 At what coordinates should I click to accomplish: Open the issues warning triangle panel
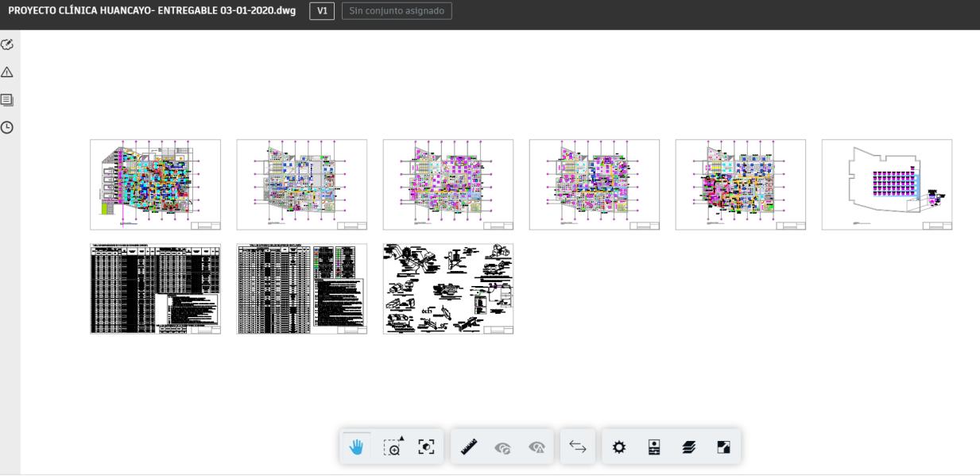coord(7,72)
